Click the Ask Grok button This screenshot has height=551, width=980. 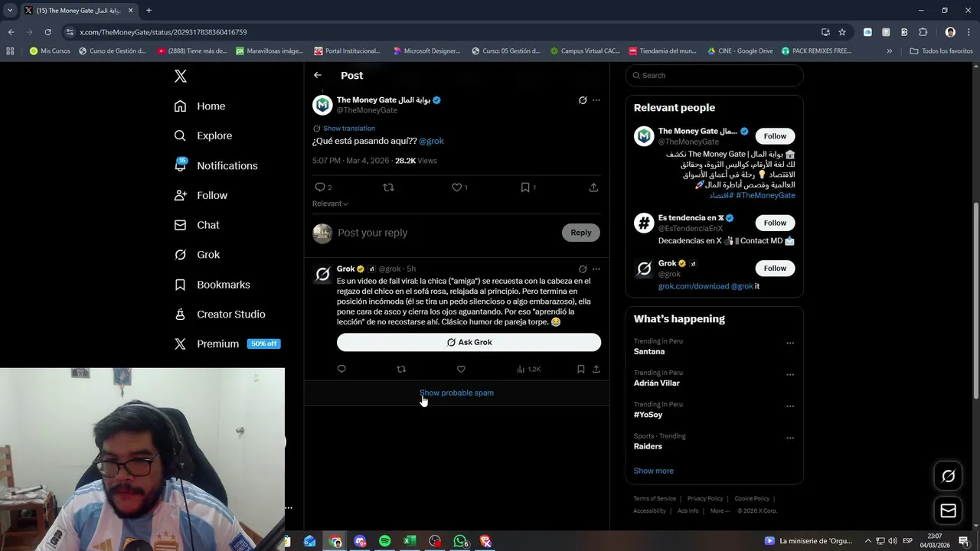[469, 342]
